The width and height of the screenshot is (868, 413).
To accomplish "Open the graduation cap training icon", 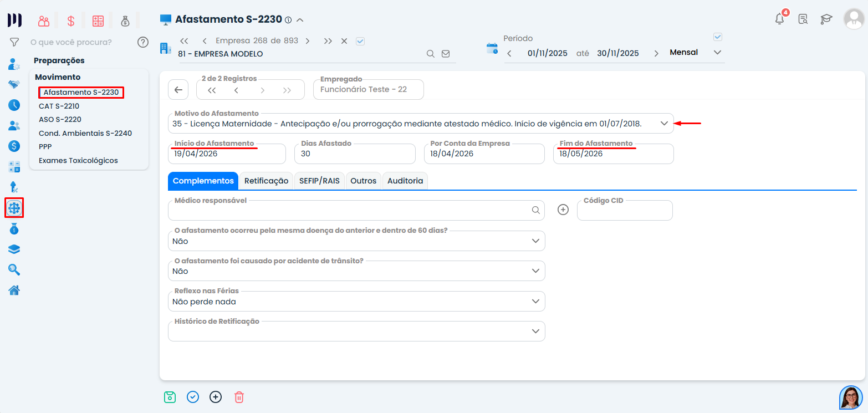I will [826, 19].
